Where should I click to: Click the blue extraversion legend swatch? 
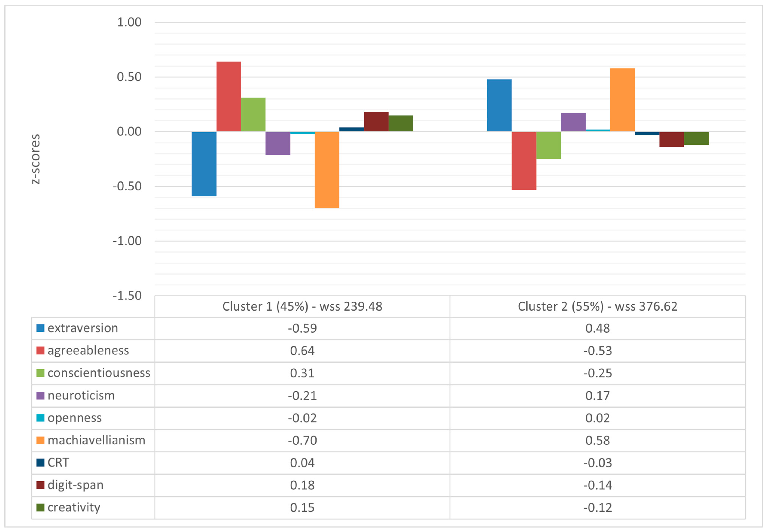40,328
